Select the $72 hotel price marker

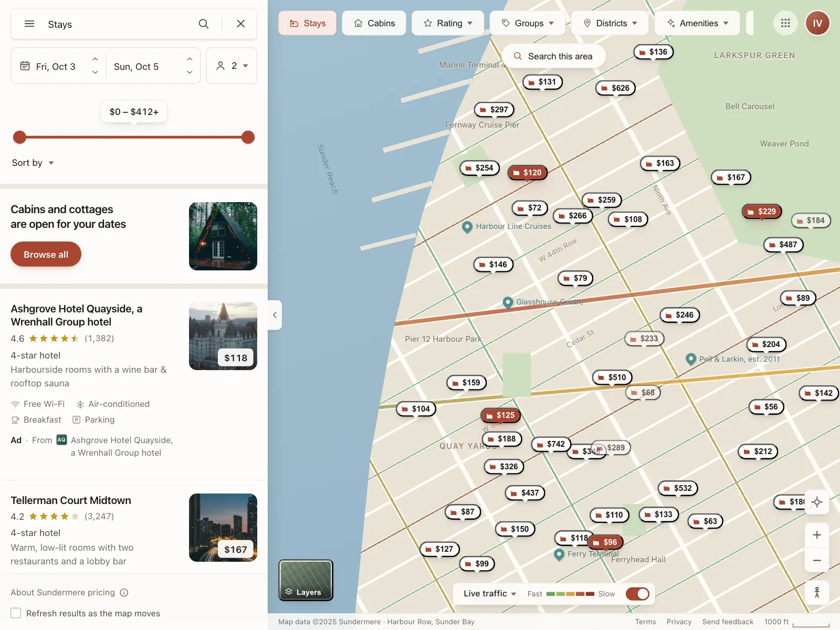click(x=530, y=208)
